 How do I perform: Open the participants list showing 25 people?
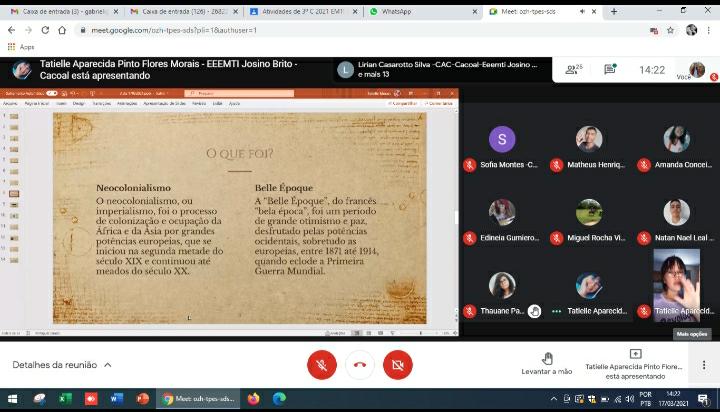pyautogui.click(x=573, y=69)
